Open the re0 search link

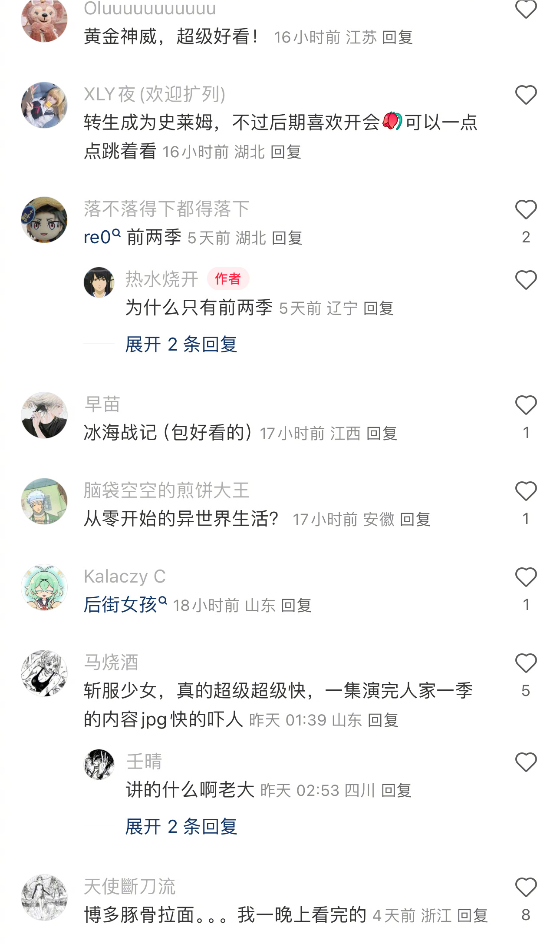point(102,237)
